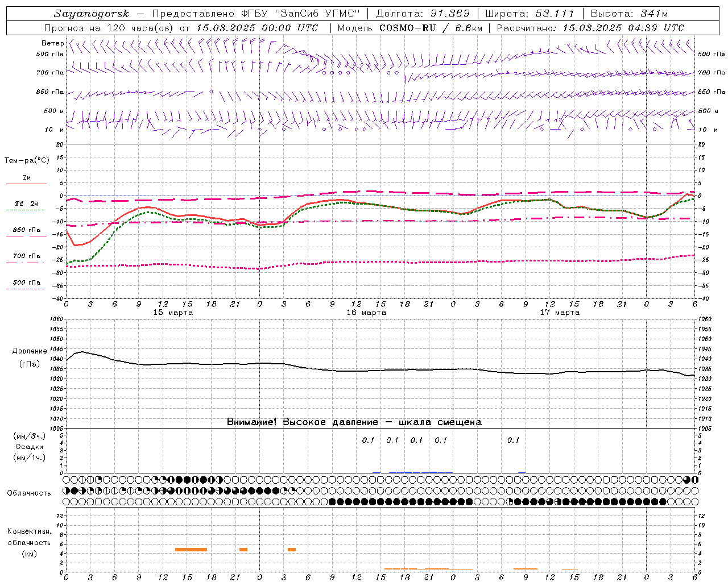728x582 pixels.
Task: Click the 15 марта date label
Action: pos(173,313)
